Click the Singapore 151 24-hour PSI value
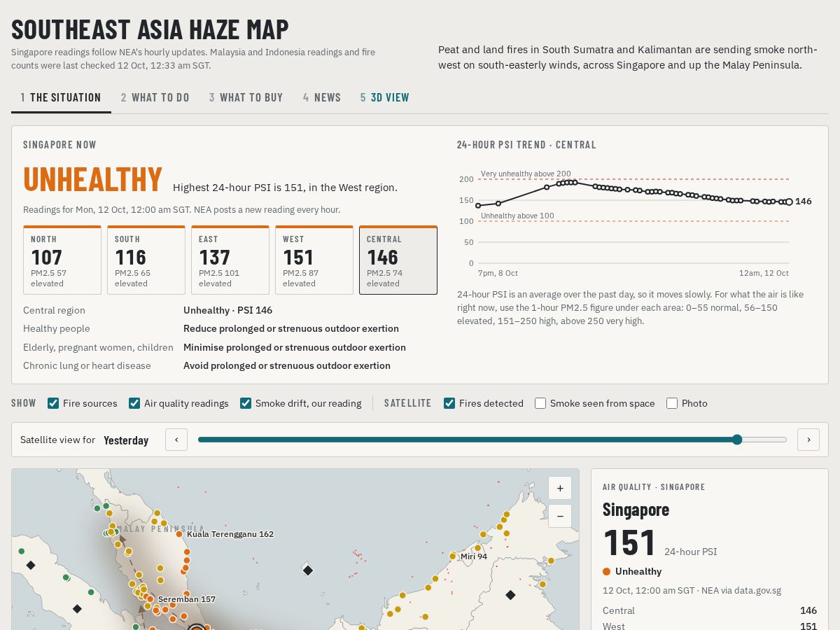840x630 pixels. pyautogui.click(x=630, y=543)
